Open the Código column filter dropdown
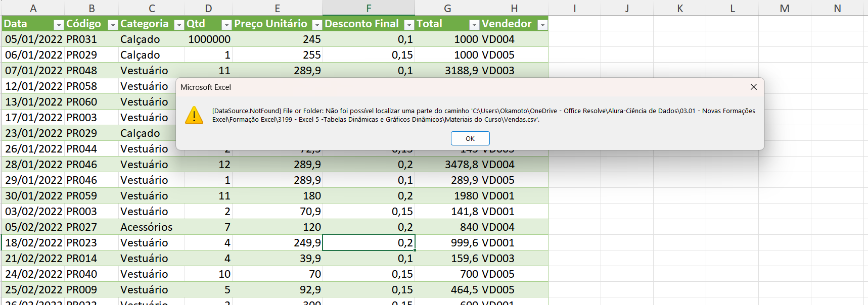 (x=113, y=25)
